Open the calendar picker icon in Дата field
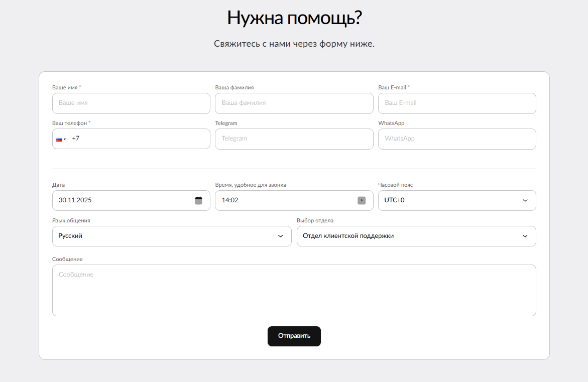This screenshot has height=382, width=588. [x=198, y=200]
